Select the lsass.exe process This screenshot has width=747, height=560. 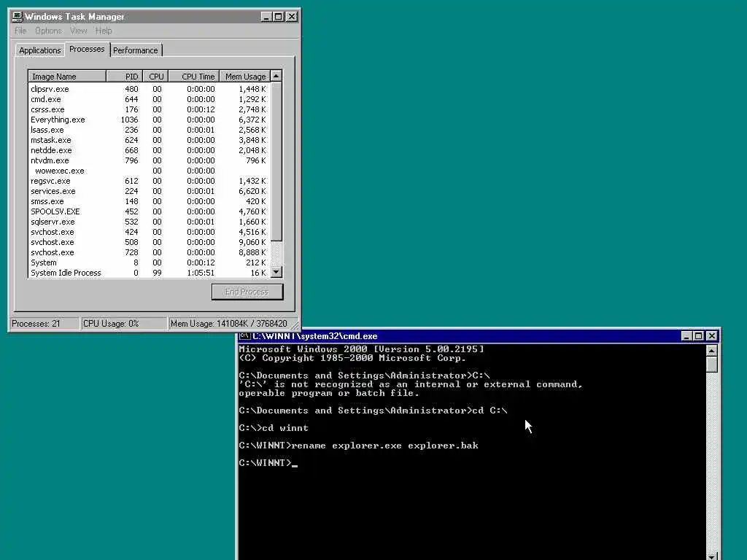149,130
